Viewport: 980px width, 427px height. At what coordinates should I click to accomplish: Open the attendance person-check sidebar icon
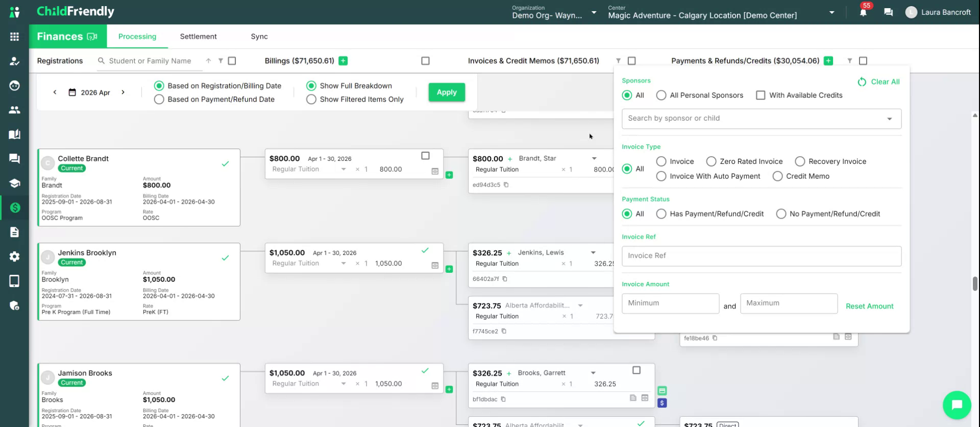click(x=14, y=61)
